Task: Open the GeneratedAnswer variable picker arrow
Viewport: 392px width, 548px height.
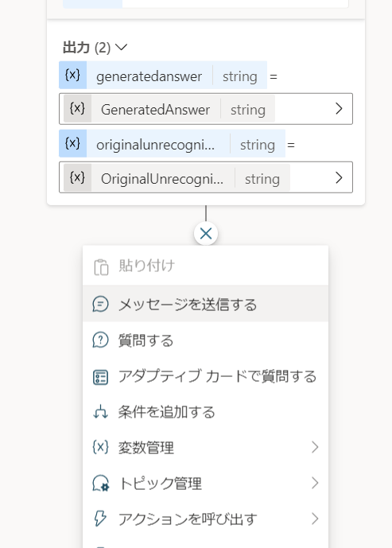Action: click(x=339, y=109)
